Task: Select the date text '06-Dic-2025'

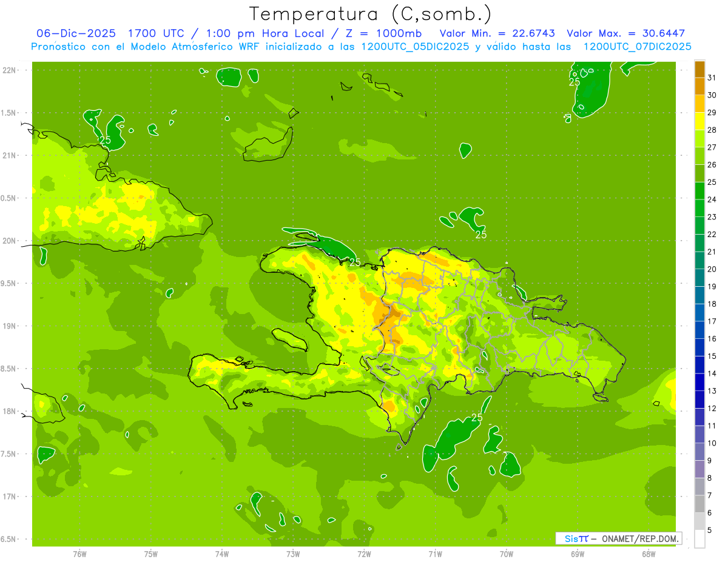Action: point(76,33)
